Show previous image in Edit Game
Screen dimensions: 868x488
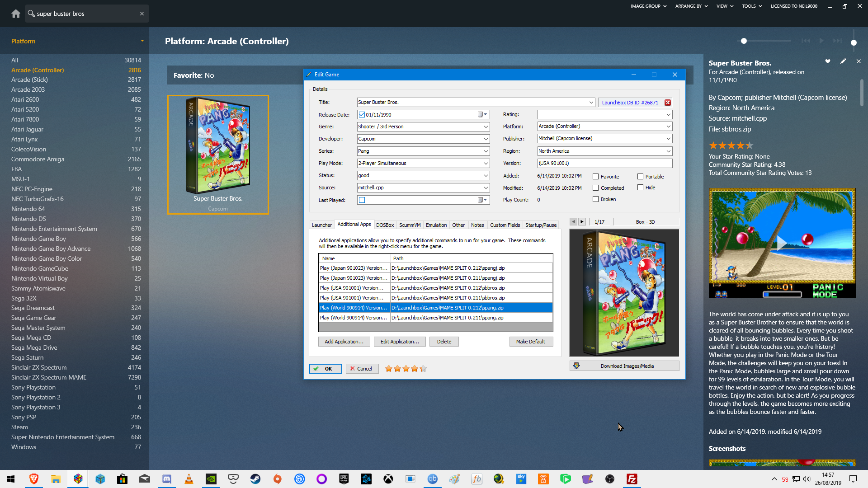tap(573, 222)
